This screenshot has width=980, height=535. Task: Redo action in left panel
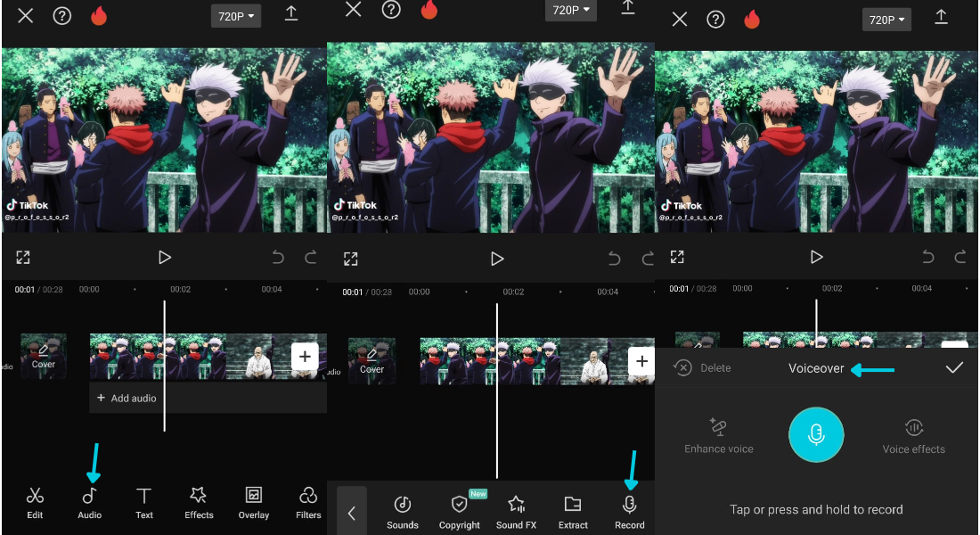pyautogui.click(x=311, y=257)
